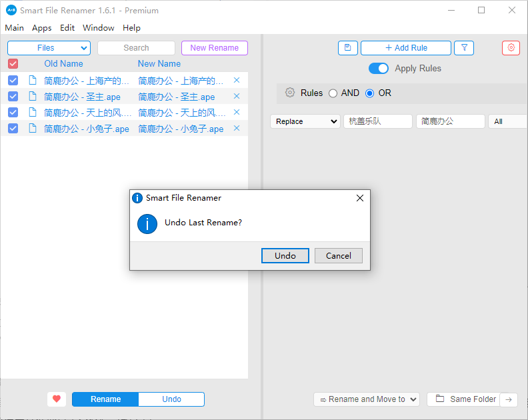Viewport: 528px width, 420px height.
Task: Open the Rename and Move to dropdown
Action: click(366, 399)
